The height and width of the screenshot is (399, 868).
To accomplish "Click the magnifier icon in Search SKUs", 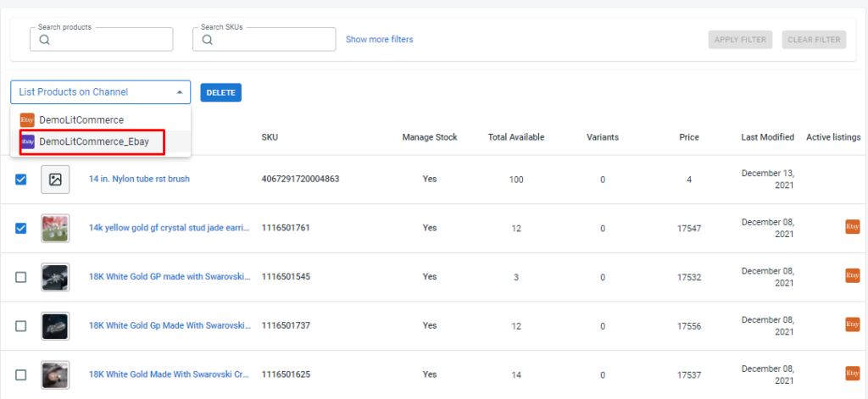I will tap(208, 40).
